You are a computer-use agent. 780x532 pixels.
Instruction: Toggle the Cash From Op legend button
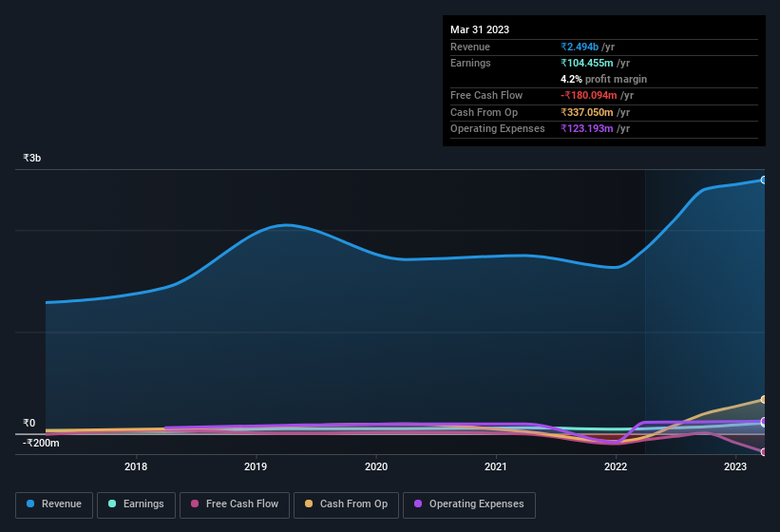[x=346, y=505]
